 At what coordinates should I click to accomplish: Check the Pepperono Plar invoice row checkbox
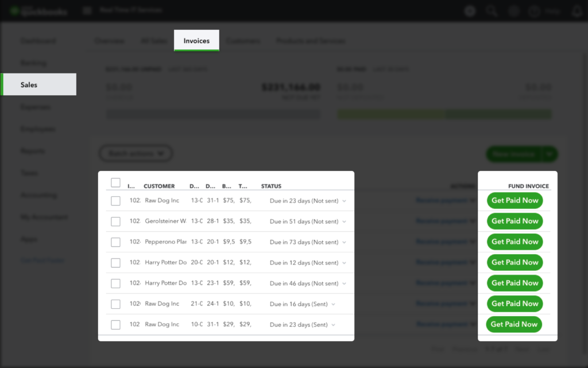tap(115, 242)
